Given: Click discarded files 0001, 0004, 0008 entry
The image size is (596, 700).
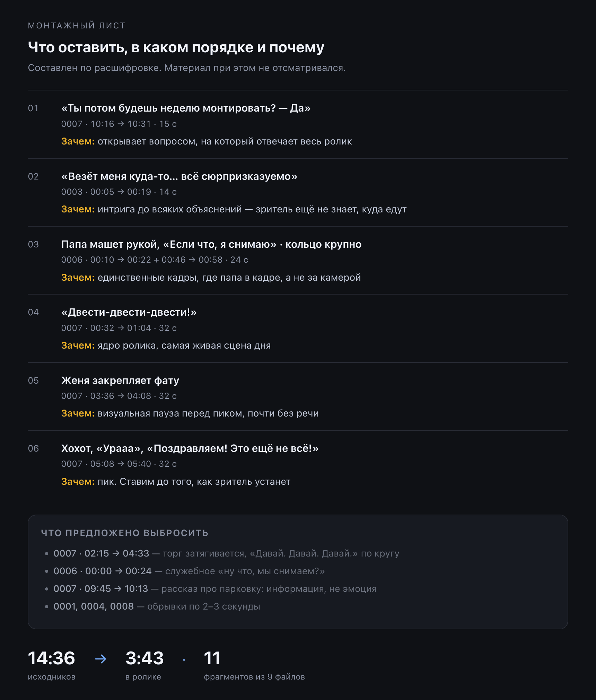Looking at the screenshot, I should (x=157, y=606).
